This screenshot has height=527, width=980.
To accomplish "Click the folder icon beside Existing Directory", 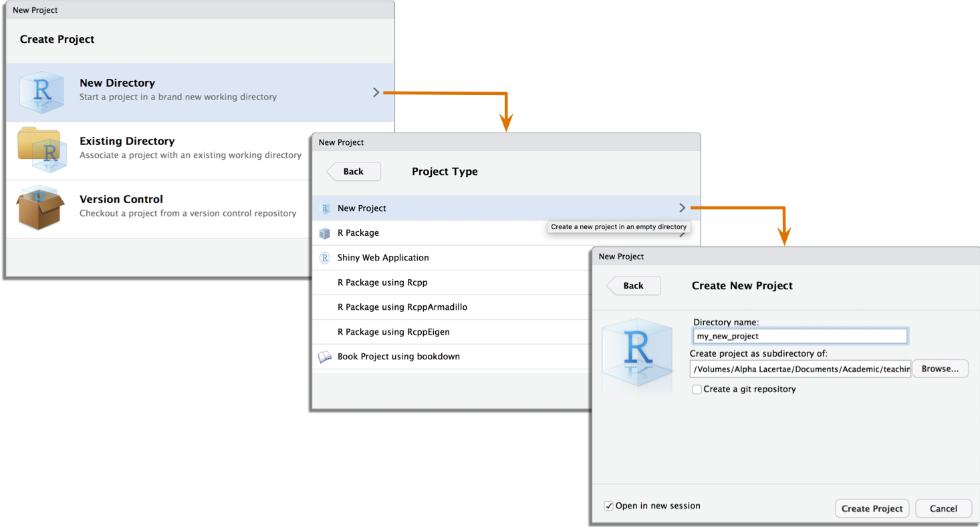I will click(x=41, y=150).
